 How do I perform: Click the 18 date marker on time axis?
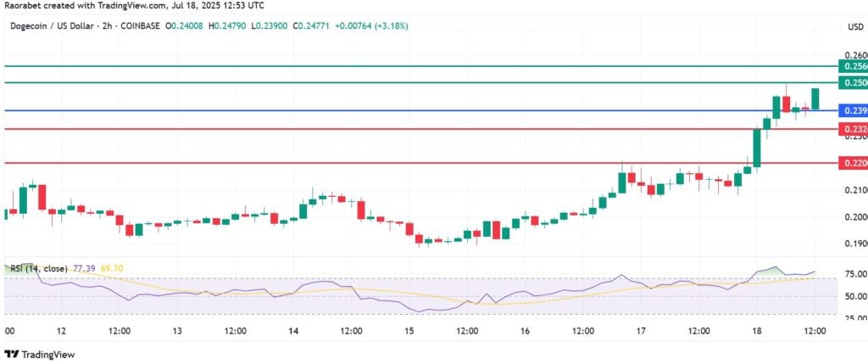[757, 331]
